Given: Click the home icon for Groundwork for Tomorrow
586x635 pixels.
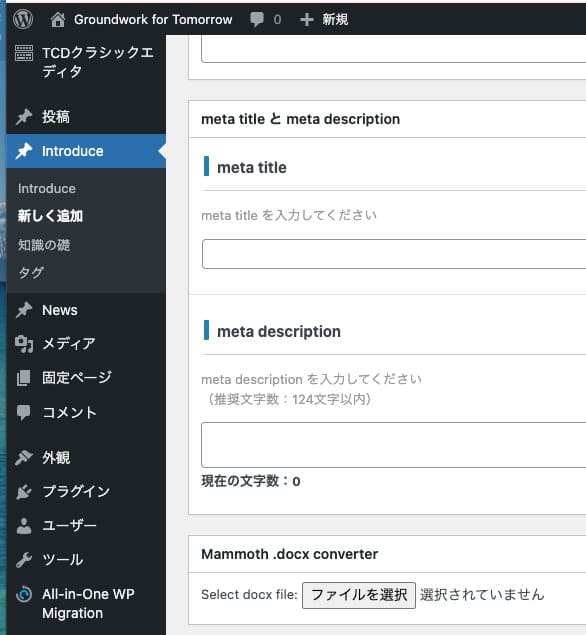Looking at the screenshot, I should click(58, 19).
